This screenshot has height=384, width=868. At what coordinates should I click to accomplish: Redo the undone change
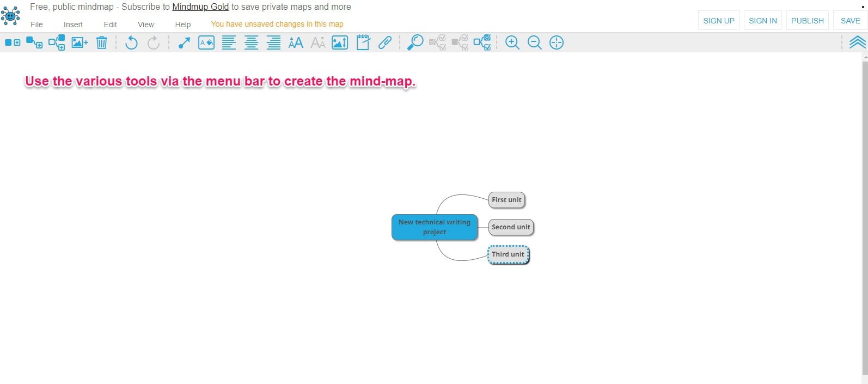[x=154, y=42]
